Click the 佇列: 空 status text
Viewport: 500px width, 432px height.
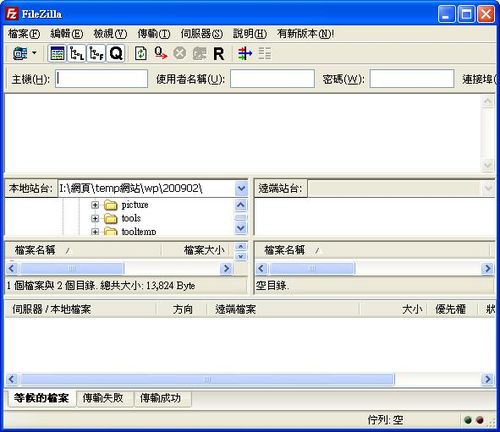385,420
